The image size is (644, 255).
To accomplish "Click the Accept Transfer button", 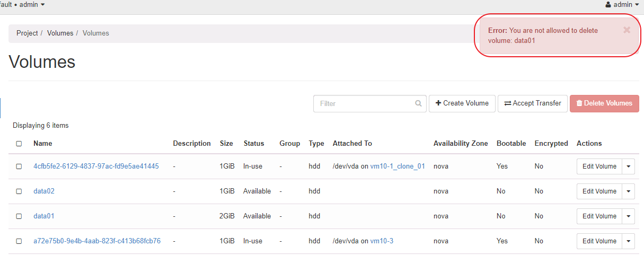I will 532,103.
